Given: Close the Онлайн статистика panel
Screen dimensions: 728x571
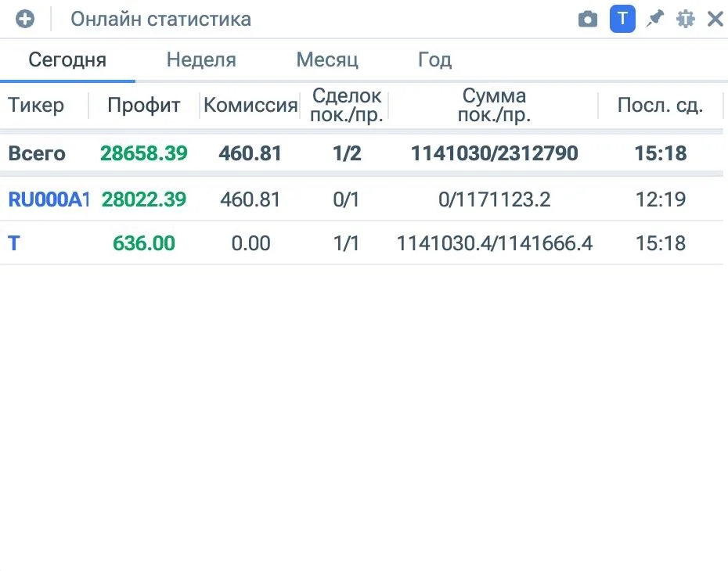Looking at the screenshot, I should [x=715, y=20].
